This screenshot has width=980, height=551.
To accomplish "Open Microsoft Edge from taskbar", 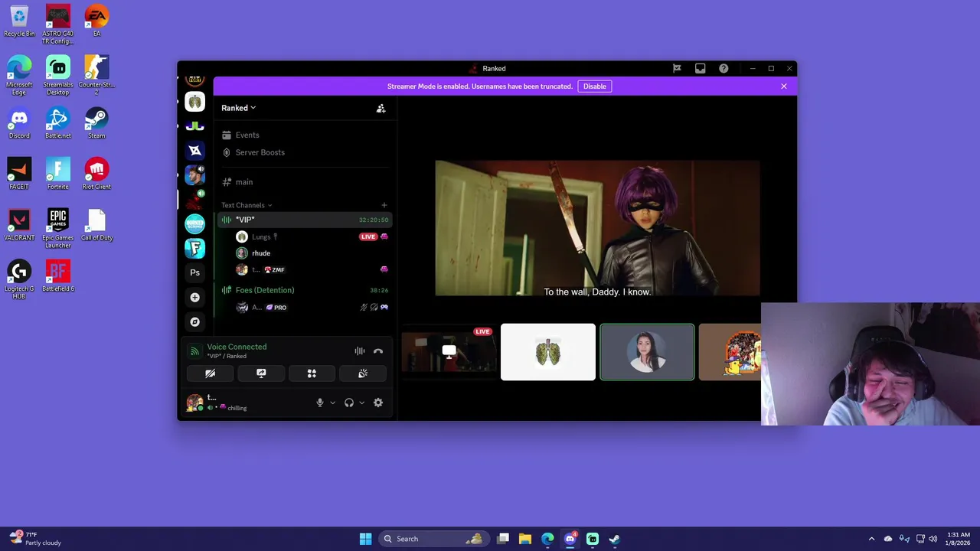I will 547,539.
